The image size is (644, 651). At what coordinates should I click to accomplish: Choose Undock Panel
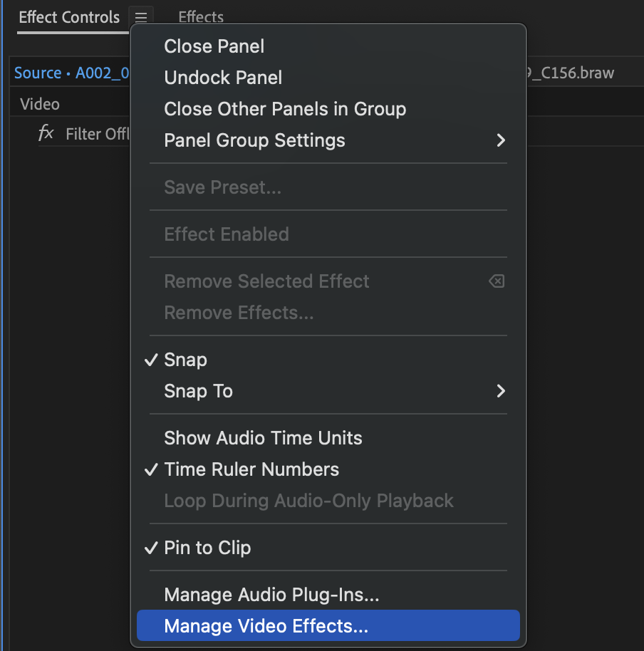(x=222, y=78)
